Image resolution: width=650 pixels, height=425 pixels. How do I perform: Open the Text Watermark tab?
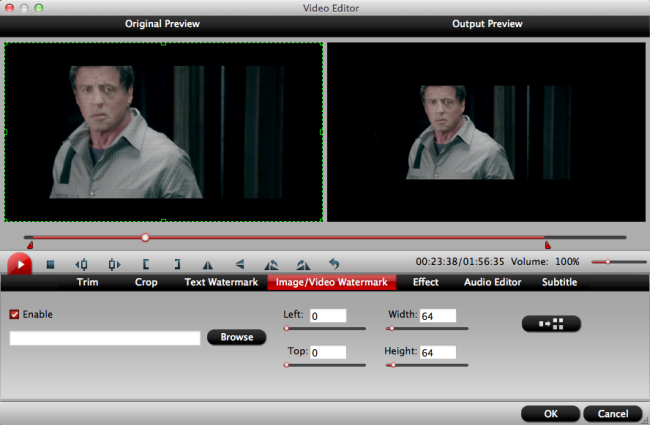click(x=221, y=282)
